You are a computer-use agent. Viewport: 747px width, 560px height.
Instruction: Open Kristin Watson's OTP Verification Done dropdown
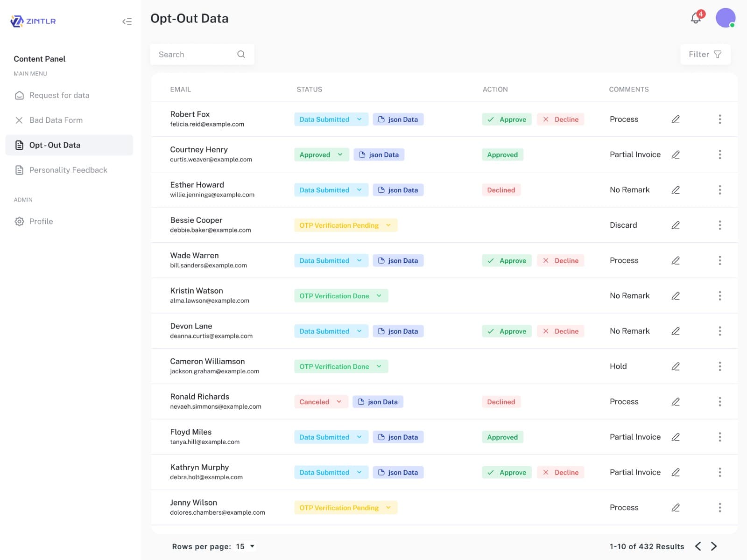[x=340, y=295]
